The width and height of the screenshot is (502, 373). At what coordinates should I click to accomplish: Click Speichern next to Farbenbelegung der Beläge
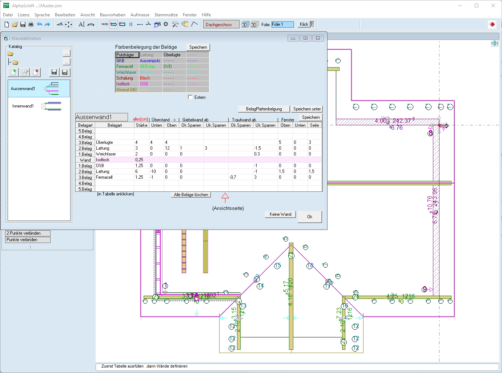point(198,47)
